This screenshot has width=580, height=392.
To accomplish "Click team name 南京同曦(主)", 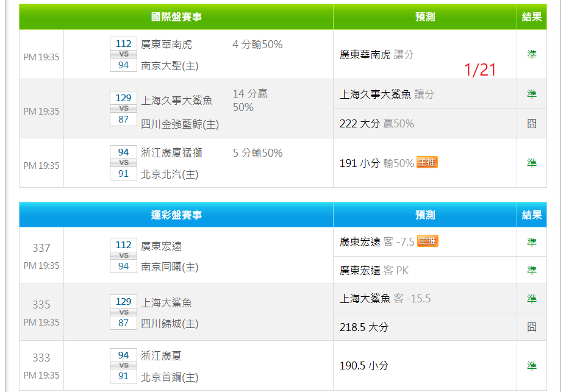I will coord(170,266).
